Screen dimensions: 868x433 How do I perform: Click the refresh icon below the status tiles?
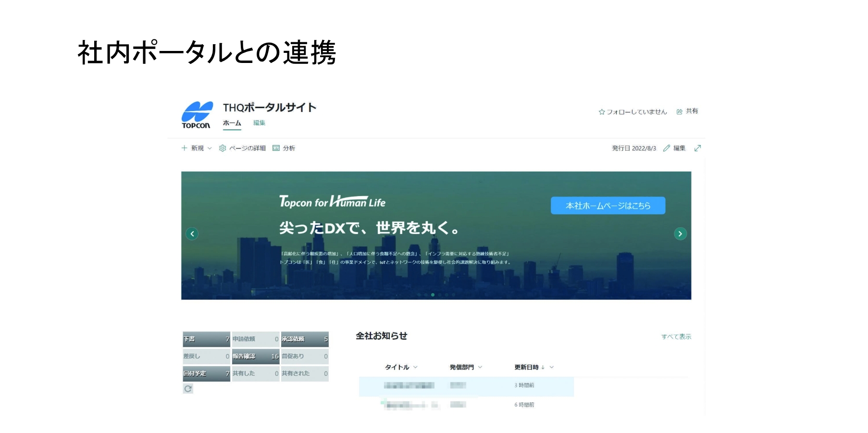[x=188, y=389]
